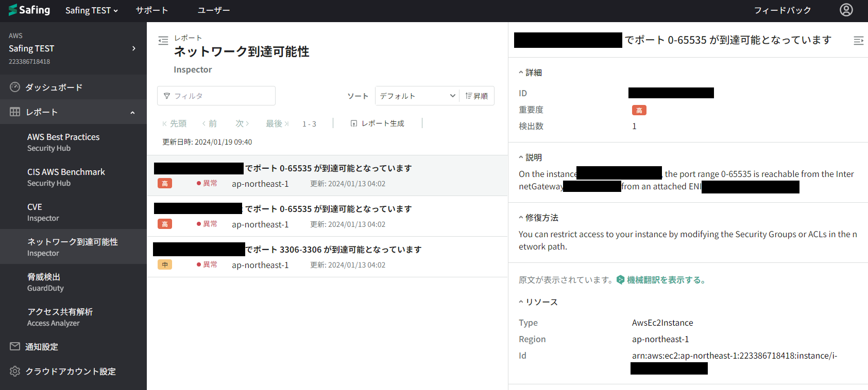Click the 高 severity badge in details panel

click(639, 110)
